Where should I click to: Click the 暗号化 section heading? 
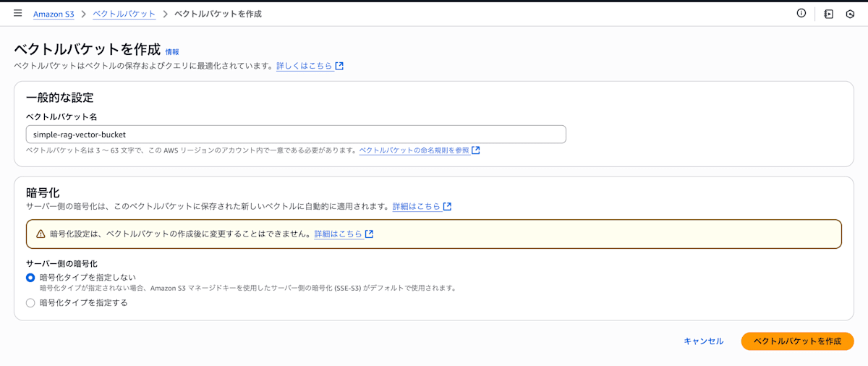pyautogui.click(x=43, y=192)
